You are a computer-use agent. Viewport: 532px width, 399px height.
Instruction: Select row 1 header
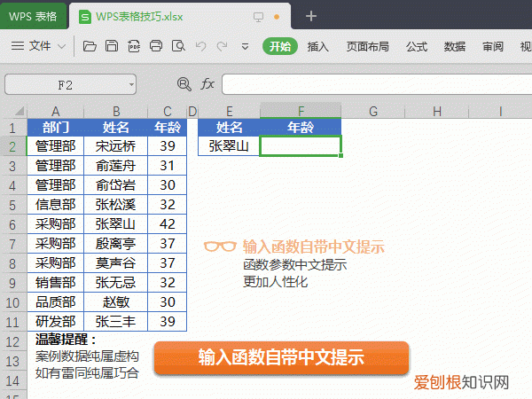(x=13, y=128)
